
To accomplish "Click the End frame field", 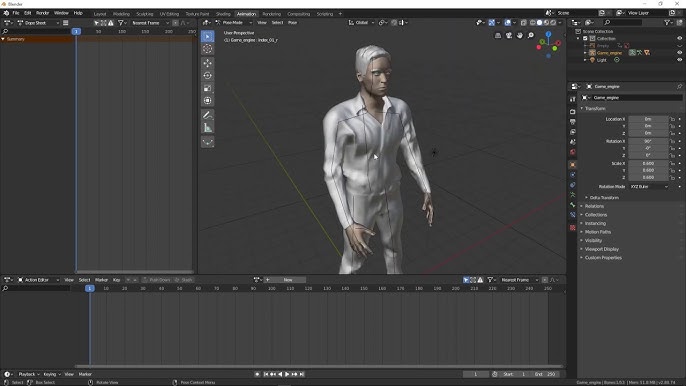I will (x=546, y=374).
